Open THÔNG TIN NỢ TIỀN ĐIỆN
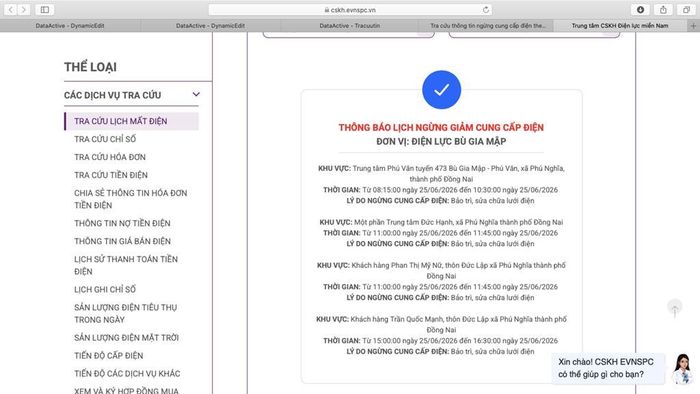 [122, 223]
